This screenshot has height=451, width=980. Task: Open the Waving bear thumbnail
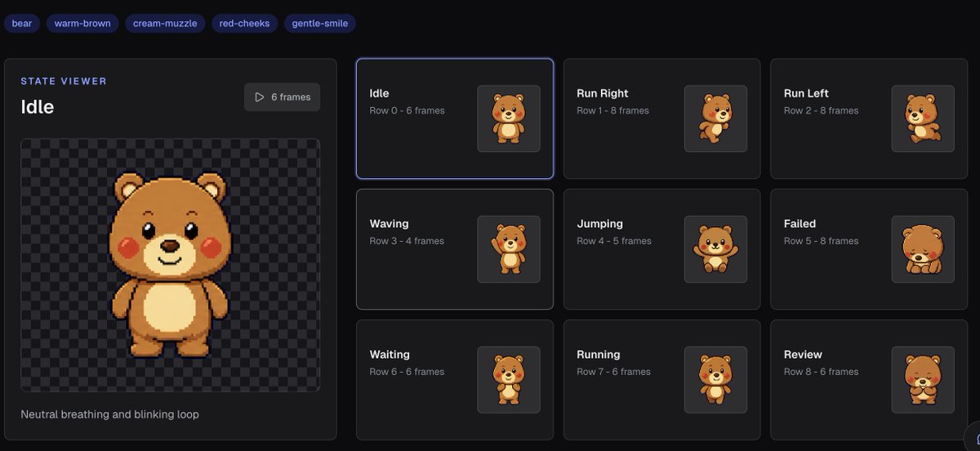click(x=509, y=249)
